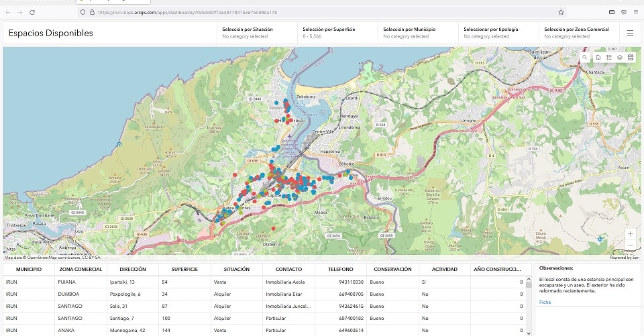Bookmark this page with the star
Image resolution: width=644 pixels, height=336 pixels.
pos(561,12)
